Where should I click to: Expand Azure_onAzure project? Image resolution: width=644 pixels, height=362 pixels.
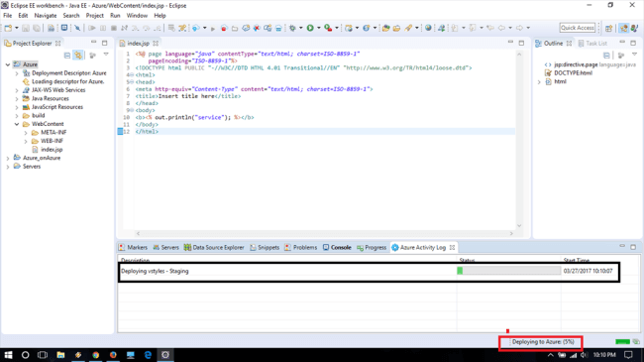point(8,158)
